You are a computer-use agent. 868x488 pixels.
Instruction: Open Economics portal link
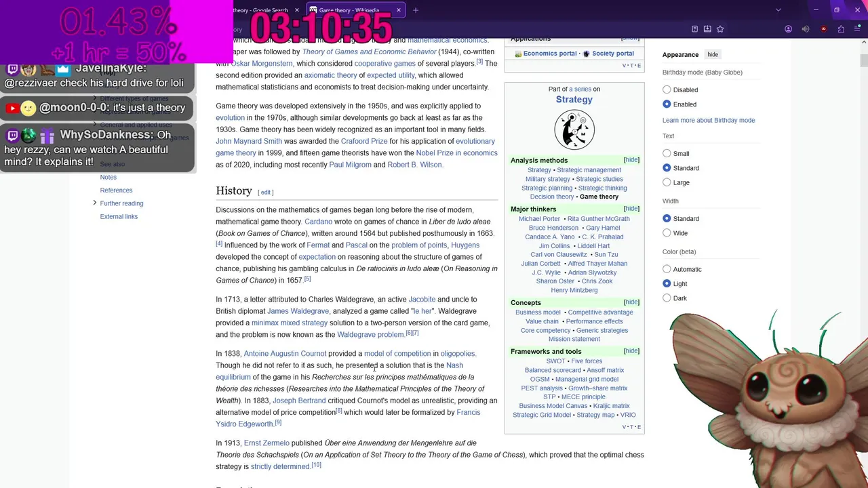pyautogui.click(x=550, y=54)
